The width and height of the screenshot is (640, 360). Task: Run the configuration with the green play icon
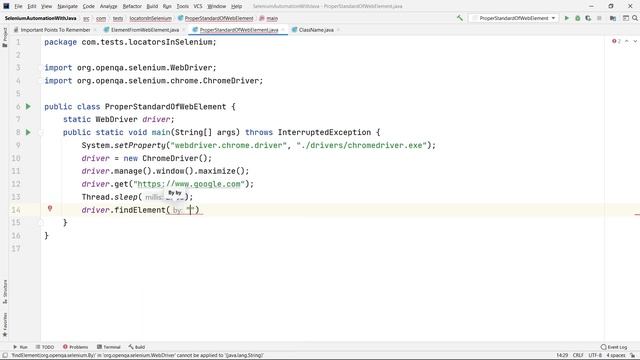[567, 18]
